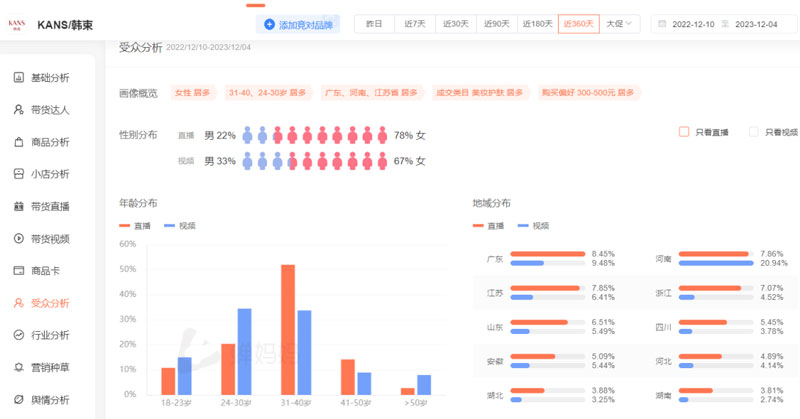This screenshot has height=419, width=800.
Task: Enable the 只看直播 checkbox
Action: [684, 132]
